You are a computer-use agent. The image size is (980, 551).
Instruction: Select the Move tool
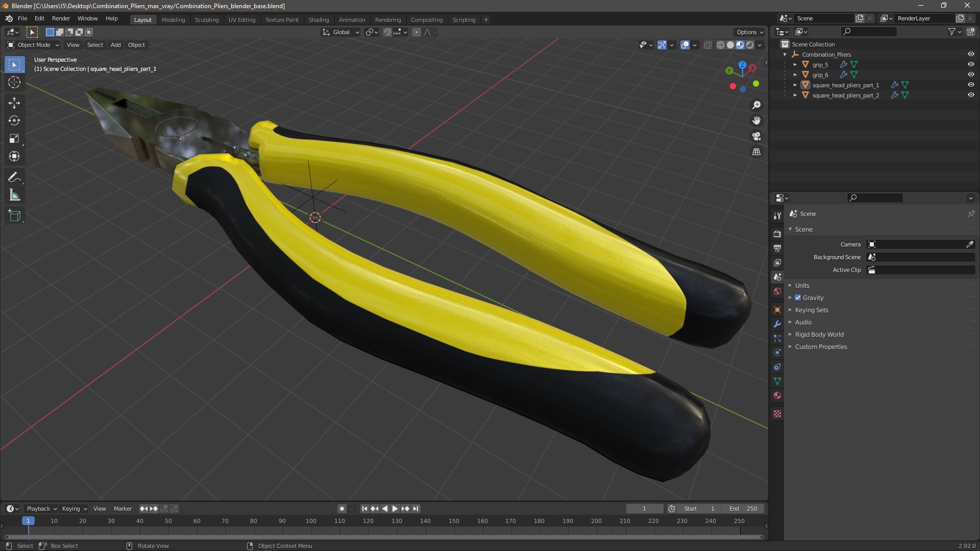[x=14, y=103]
